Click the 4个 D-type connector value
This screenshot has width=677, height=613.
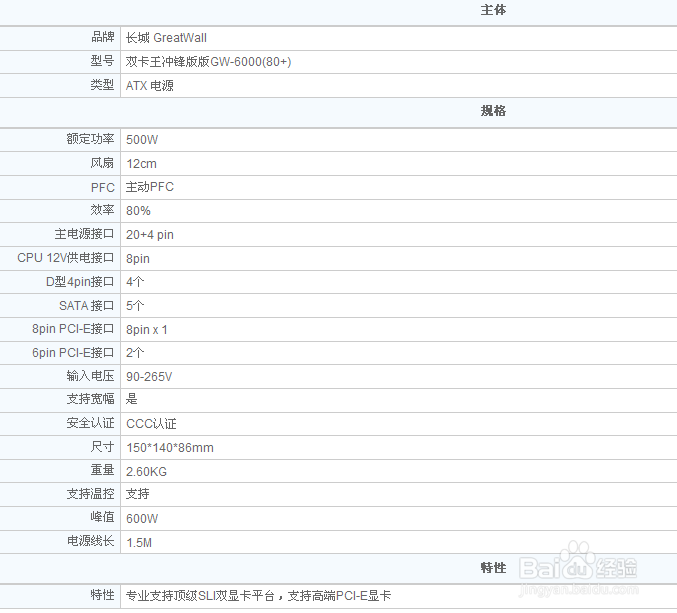click(135, 282)
